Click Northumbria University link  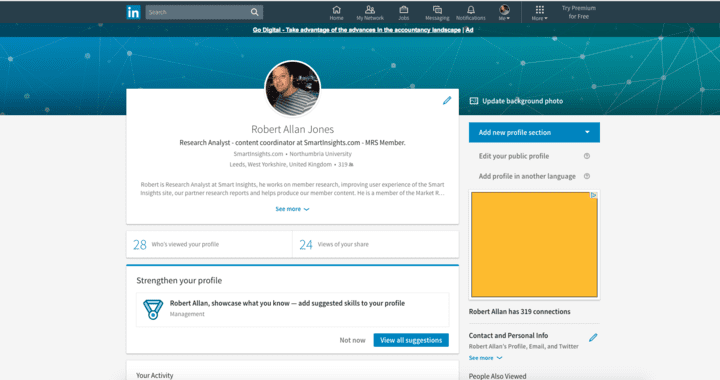tap(321, 154)
